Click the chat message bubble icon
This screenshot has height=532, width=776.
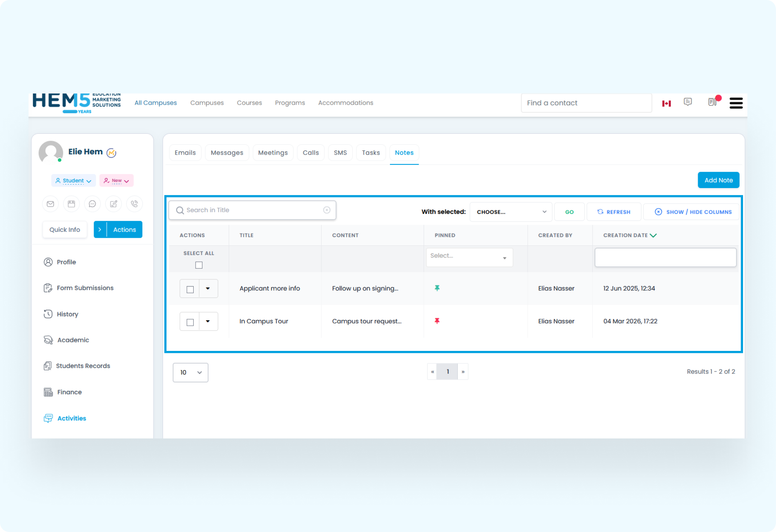tap(92, 204)
